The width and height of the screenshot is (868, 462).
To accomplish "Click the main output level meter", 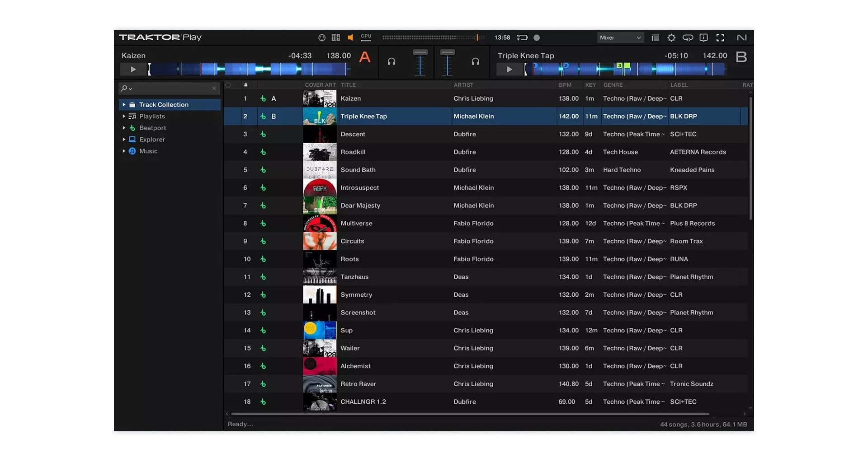I will pyautogui.click(x=433, y=38).
